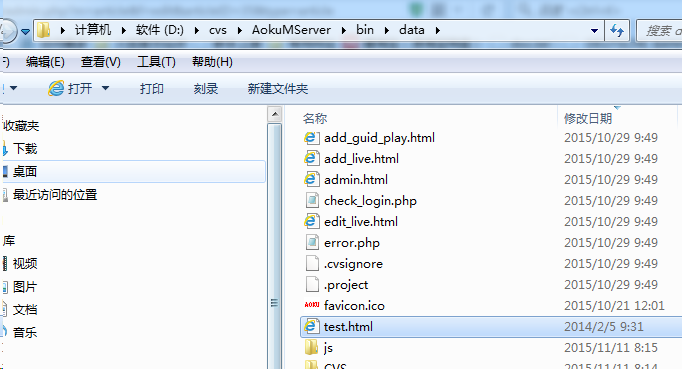Click the error.php file icon
682x369 pixels.
[311, 242]
